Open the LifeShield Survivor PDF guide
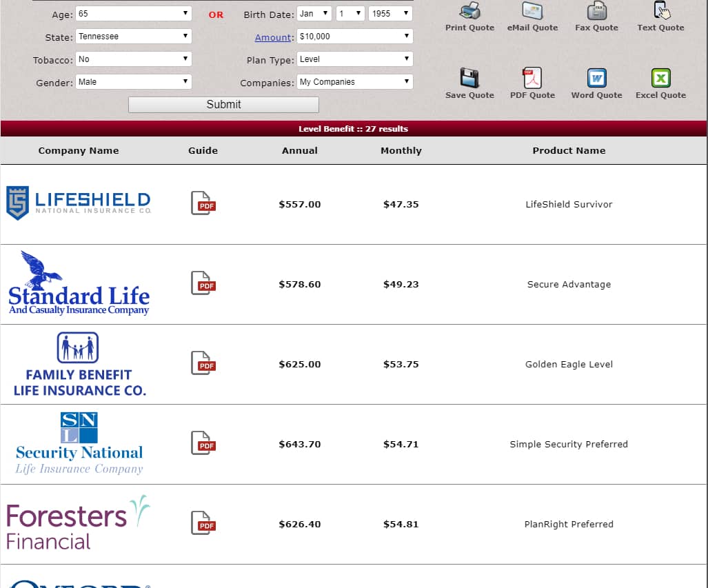 (203, 203)
